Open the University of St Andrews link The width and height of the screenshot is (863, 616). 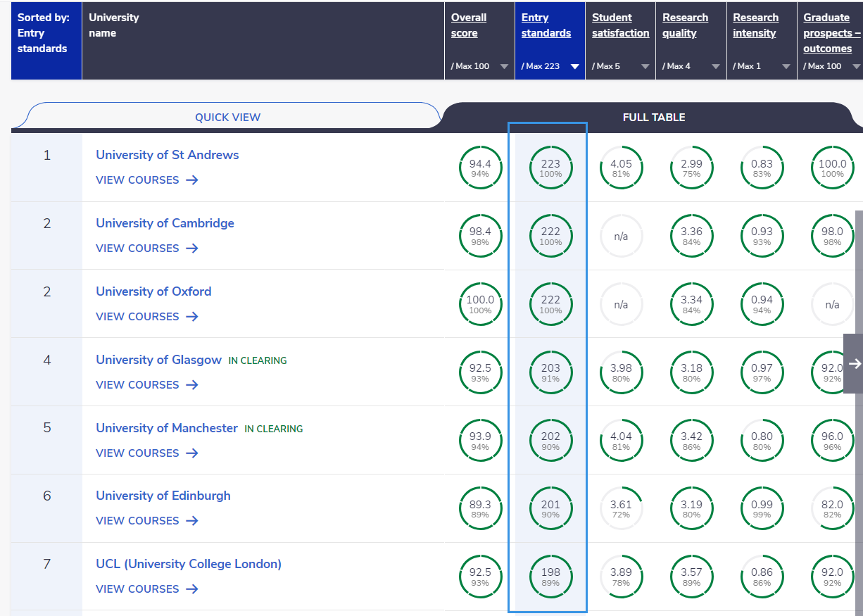coord(167,155)
